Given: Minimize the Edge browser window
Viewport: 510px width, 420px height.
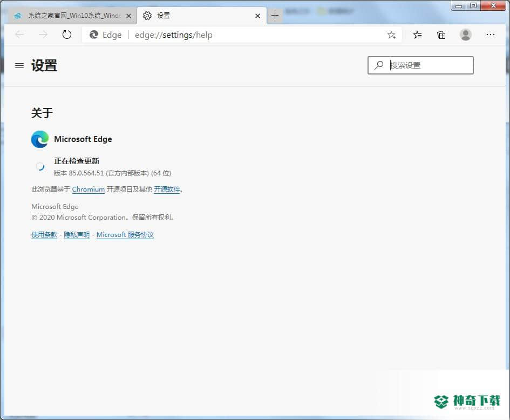Looking at the screenshot, I should 459,5.
